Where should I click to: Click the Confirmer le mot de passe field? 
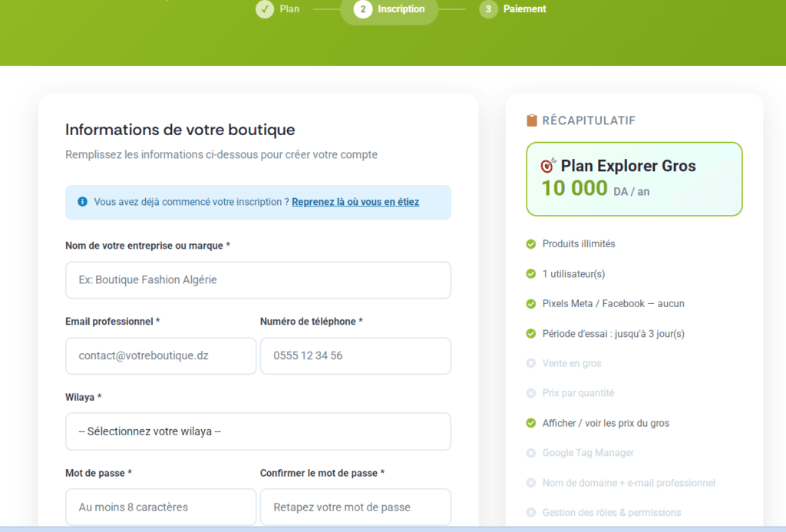355,507
